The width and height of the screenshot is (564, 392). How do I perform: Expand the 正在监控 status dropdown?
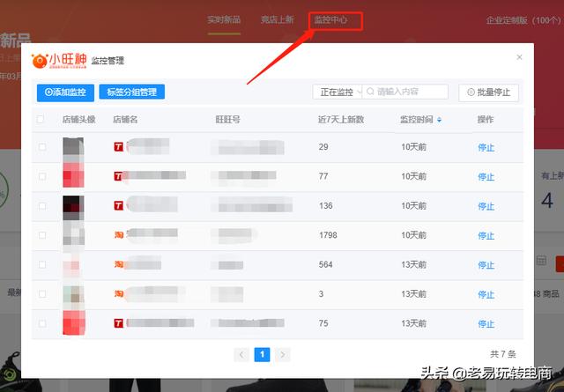[x=337, y=92]
